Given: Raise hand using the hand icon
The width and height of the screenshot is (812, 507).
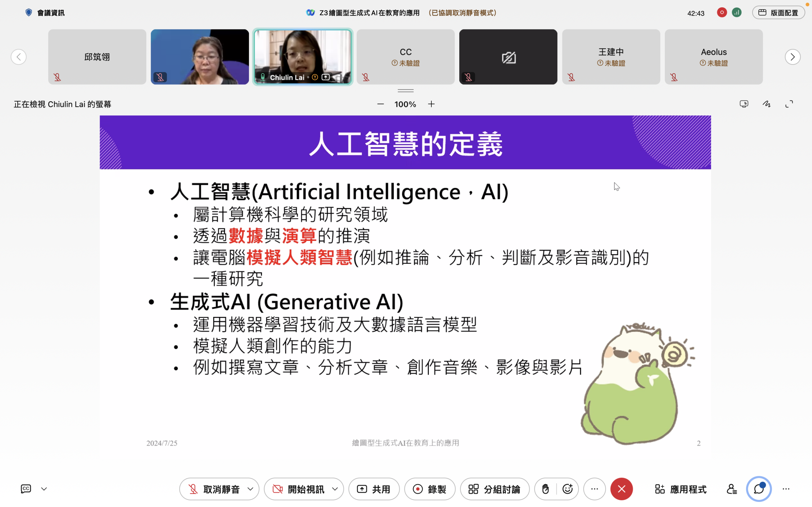Looking at the screenshot, I should pyautogui.click(x=546, y=489).
